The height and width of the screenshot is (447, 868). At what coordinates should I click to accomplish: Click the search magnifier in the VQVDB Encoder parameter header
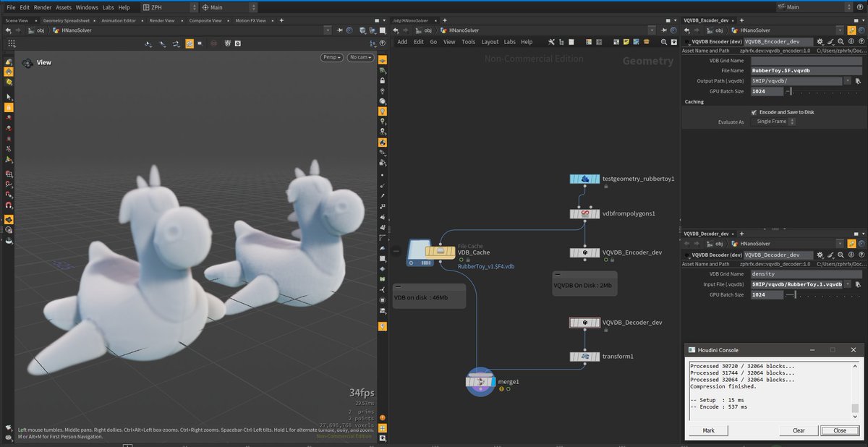coord(841,42)
